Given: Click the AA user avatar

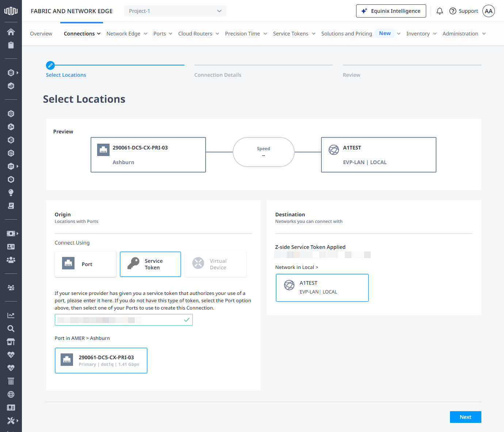Looking at the screenshot, I should pyautogui.click(x=489, y=11).
